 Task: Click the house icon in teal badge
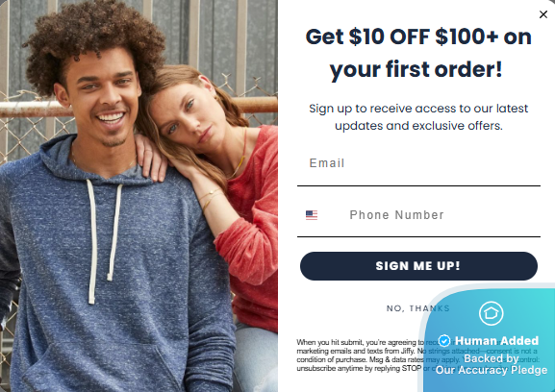[491, 313]
